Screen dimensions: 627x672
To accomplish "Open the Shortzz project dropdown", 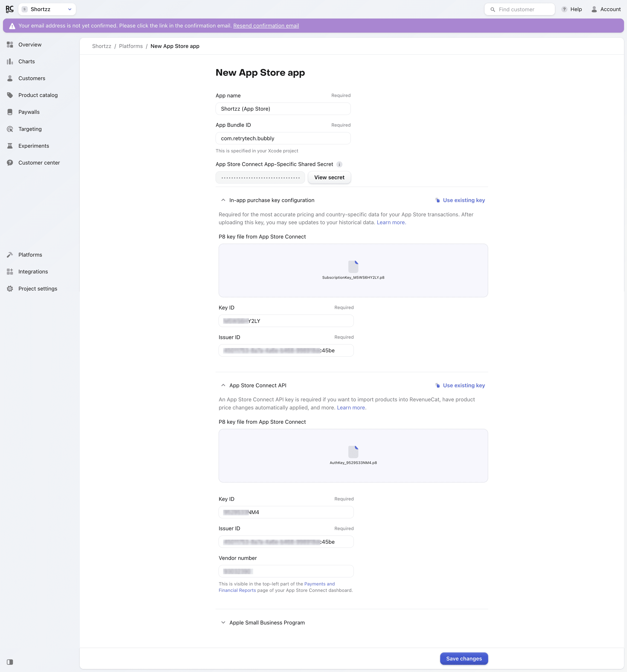I will click(47, 9).
